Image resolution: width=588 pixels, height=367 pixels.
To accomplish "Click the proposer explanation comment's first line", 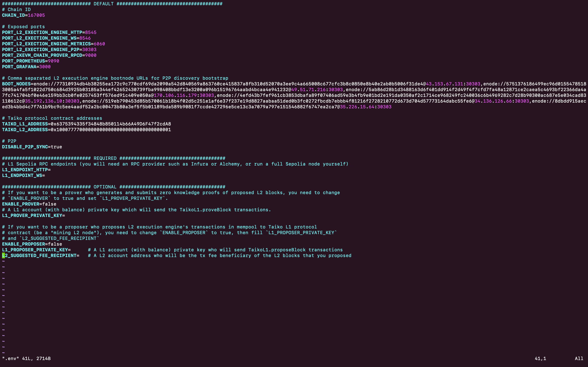I will pos(159,227).
